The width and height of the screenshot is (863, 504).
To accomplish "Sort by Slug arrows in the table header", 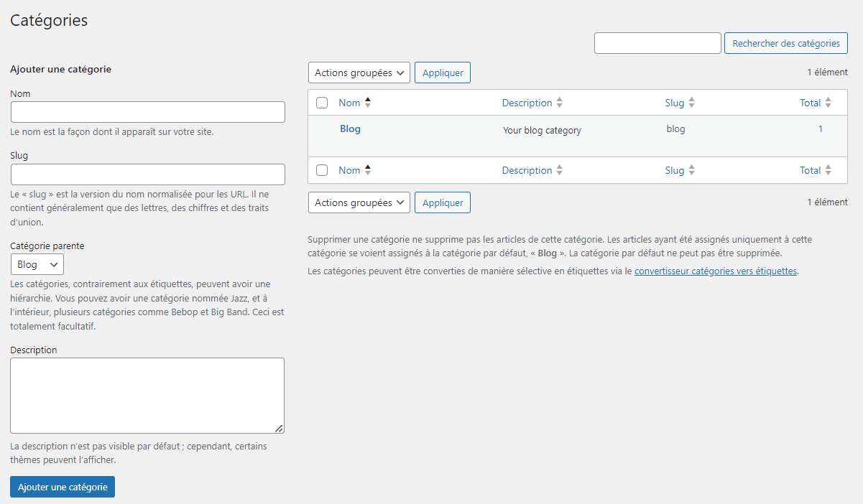I will pyautogui.click(x=691, y=103).
